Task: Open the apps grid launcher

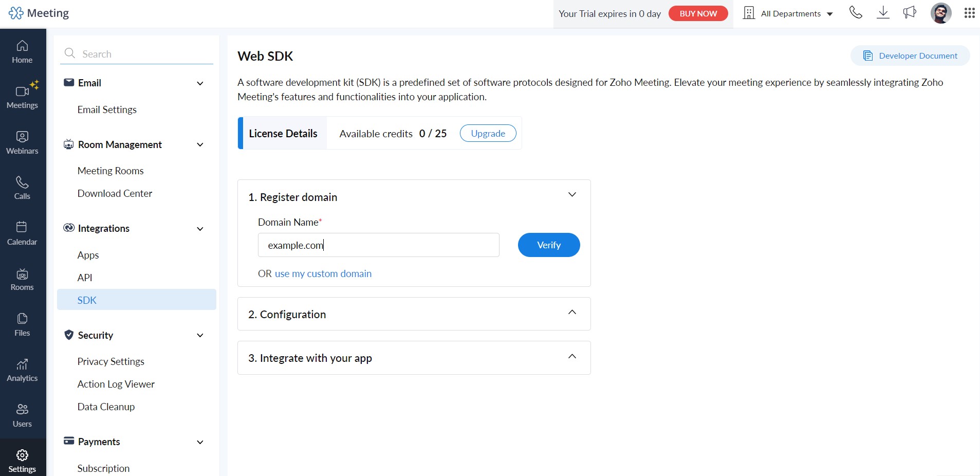Action: point(969,13)
